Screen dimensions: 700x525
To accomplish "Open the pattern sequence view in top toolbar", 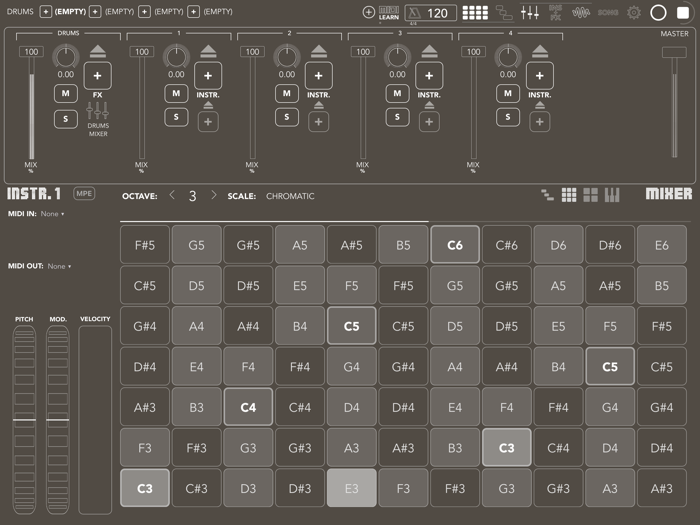I will click(504, 13).
